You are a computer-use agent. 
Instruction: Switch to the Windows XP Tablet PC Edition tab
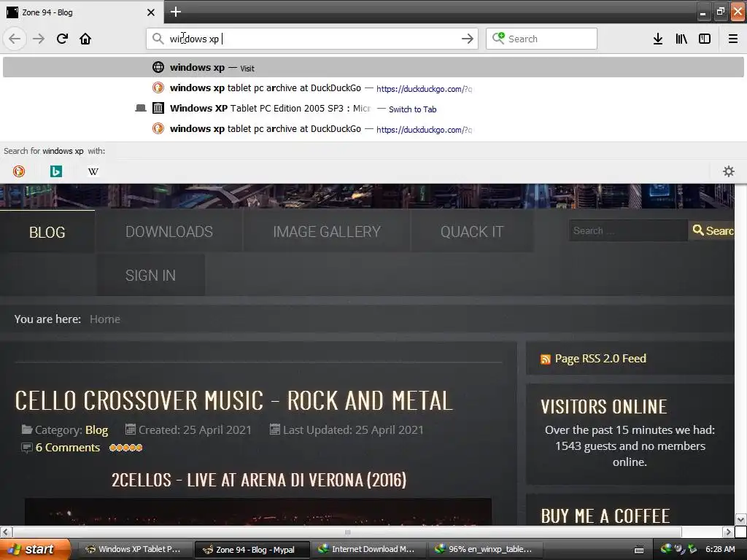coord(373,109)
